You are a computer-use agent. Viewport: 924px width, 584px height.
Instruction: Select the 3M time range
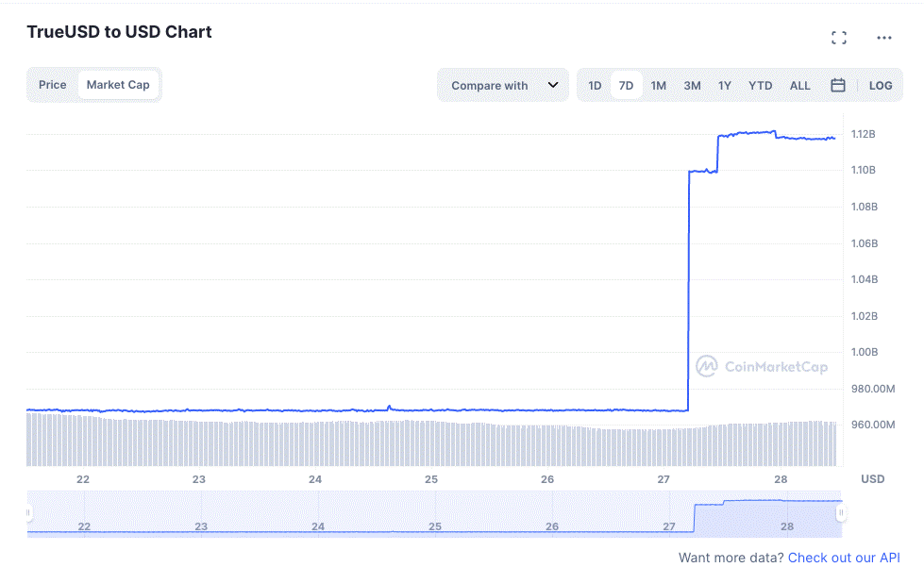click(x=692, y=86)
